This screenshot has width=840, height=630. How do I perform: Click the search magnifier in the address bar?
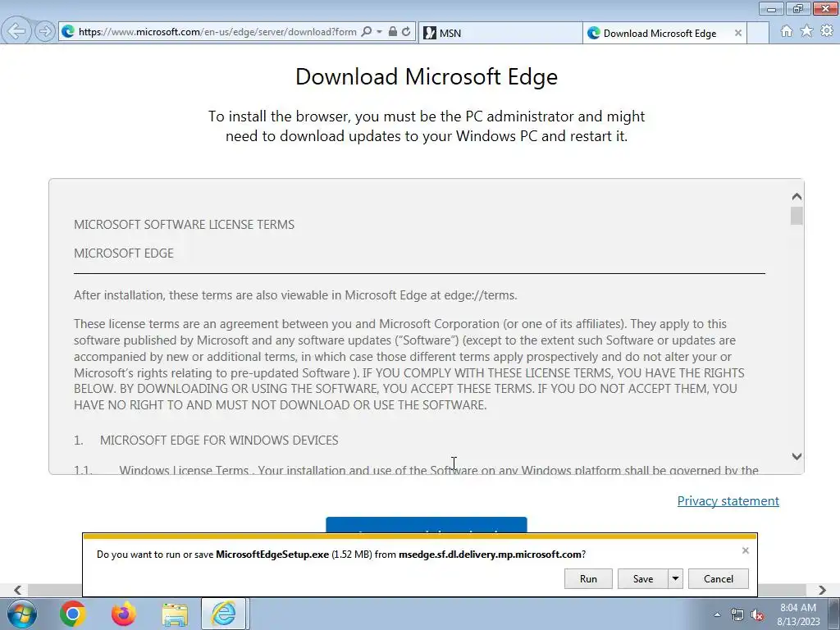(367, 32)
